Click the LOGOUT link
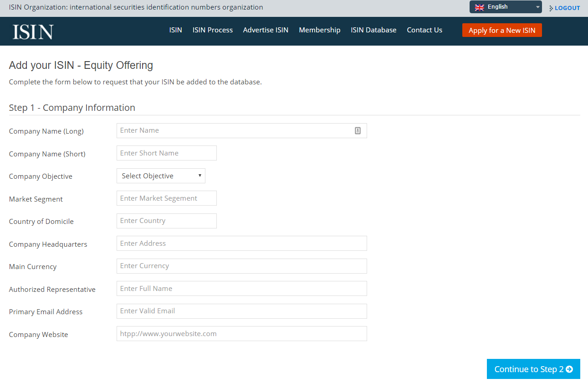 568,8
